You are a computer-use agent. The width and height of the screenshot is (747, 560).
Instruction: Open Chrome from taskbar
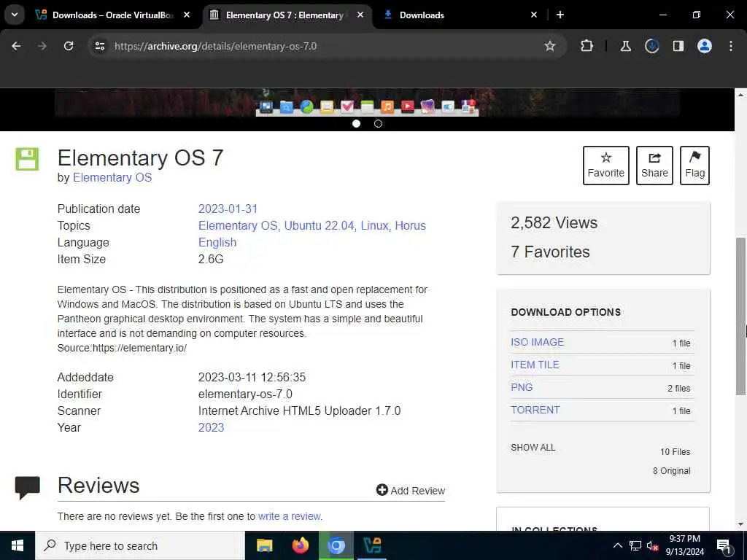point(336,545)
